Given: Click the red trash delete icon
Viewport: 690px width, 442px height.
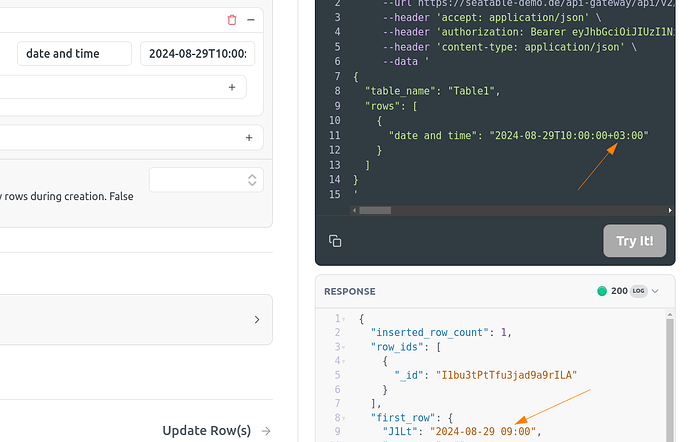Looking at the screenshot, I should [232, 20].
